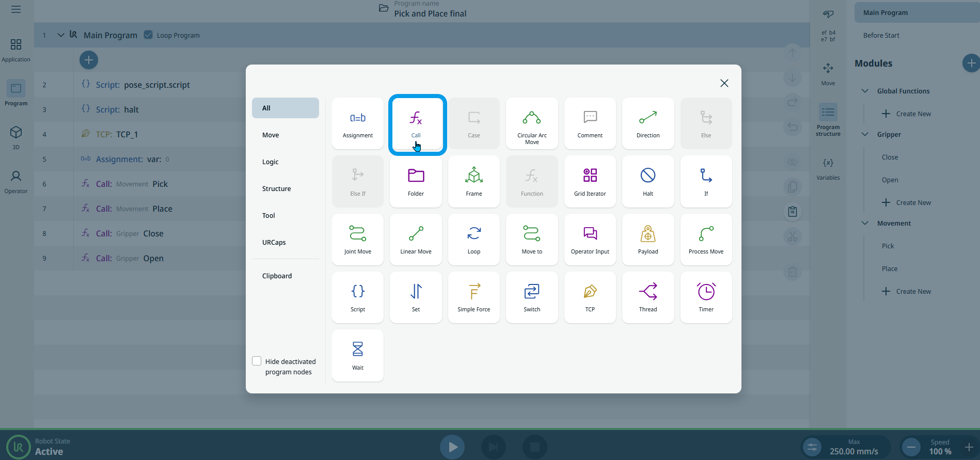The image size is (980, 460).
Task: Add a Timer node
Action: point(706,297)
